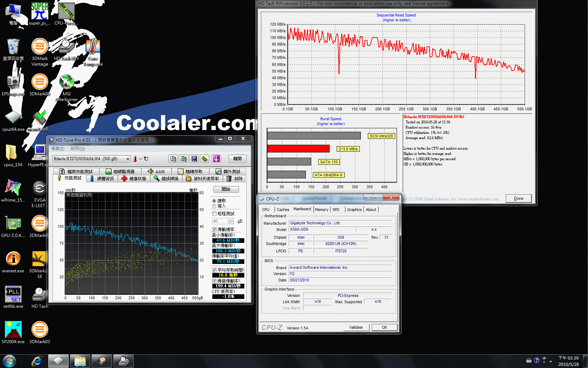
Task: Switch to the HD Tune AAM tab
Action: 156,171
